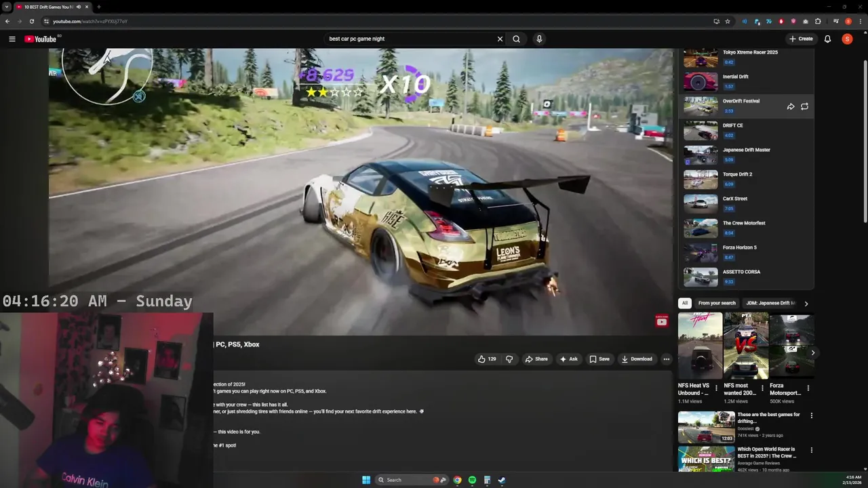This screenshot has width=868, height=488.
Task: Open options for best drifting games video
Action: coord(811,415)
